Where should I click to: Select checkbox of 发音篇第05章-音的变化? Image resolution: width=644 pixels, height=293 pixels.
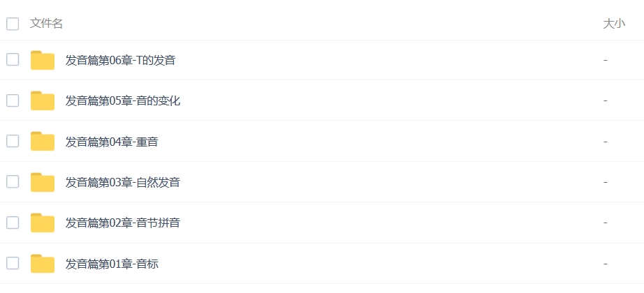[13, 100]
